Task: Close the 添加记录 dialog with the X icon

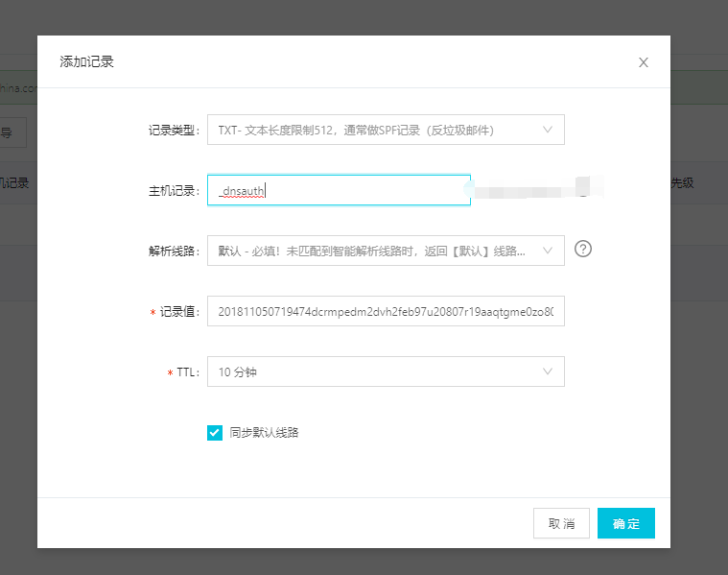Action: [x=643, y=62]
